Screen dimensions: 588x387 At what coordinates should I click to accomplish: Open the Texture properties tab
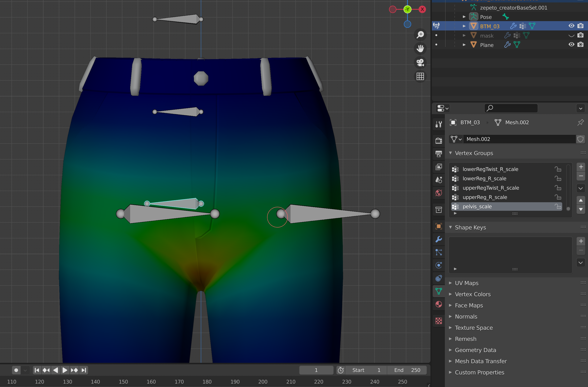click(439, 321)
